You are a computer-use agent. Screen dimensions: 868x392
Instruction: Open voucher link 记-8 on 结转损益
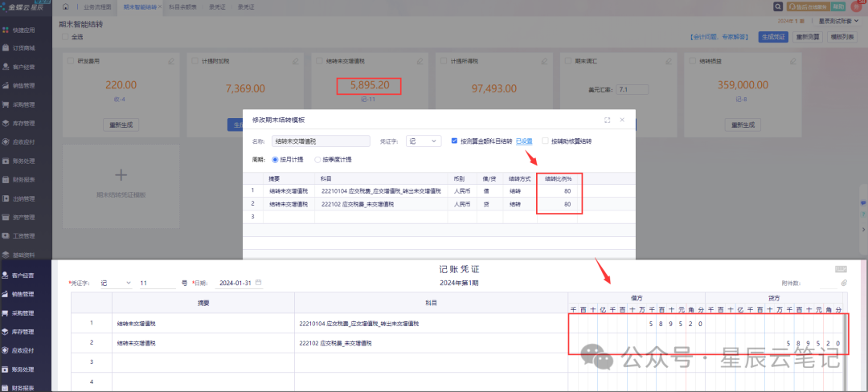[x=742, y=100]
